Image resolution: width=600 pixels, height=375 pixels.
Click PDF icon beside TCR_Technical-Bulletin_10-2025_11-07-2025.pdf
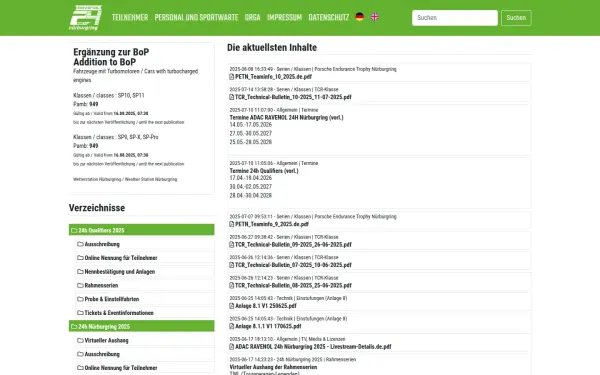[x=232, y=97]
